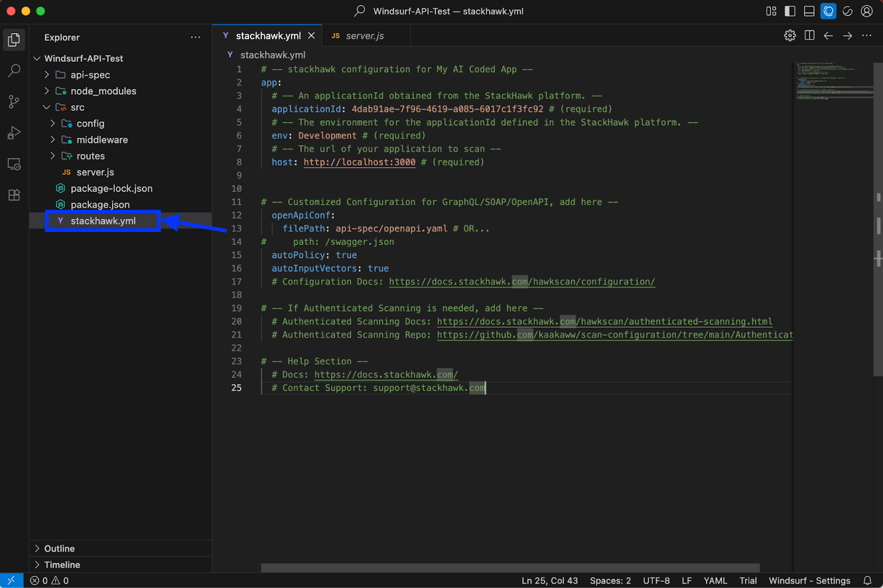Open Windsurf - Settings in status bar

810,580
